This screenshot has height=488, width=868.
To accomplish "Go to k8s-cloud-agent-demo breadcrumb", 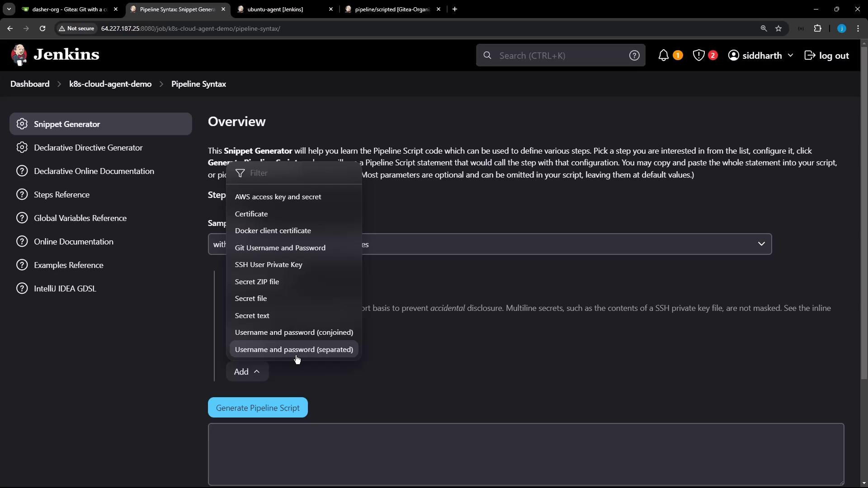I will tap(110, 84).
